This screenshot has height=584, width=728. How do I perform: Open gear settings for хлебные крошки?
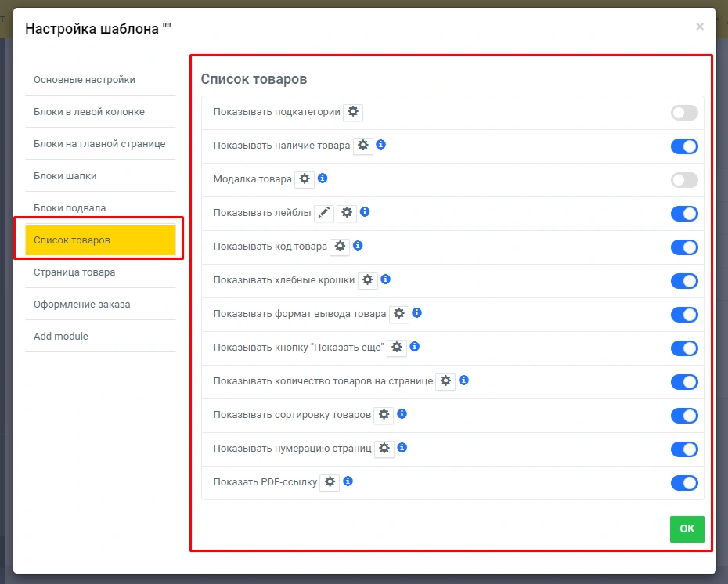tap(368, 280)
